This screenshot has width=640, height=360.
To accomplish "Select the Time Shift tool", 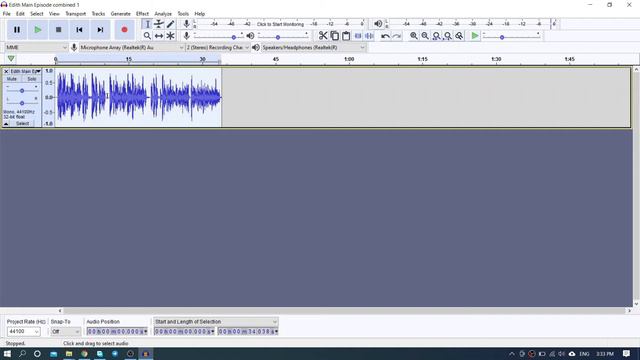I will click(x=159, y=36).
